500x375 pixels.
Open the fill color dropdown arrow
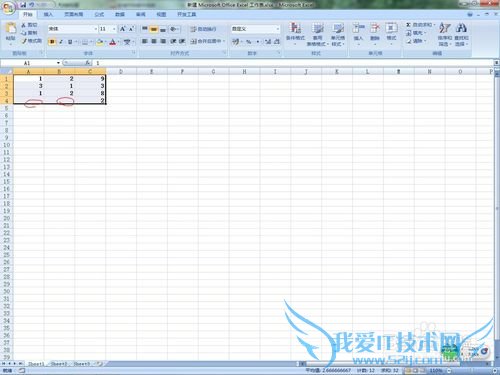coord(105,42)
